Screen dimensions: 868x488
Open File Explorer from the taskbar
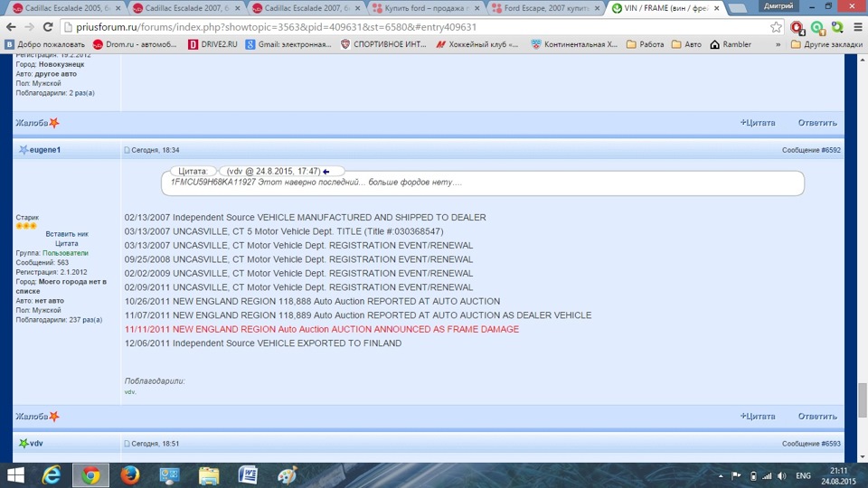tap(209, 475)
